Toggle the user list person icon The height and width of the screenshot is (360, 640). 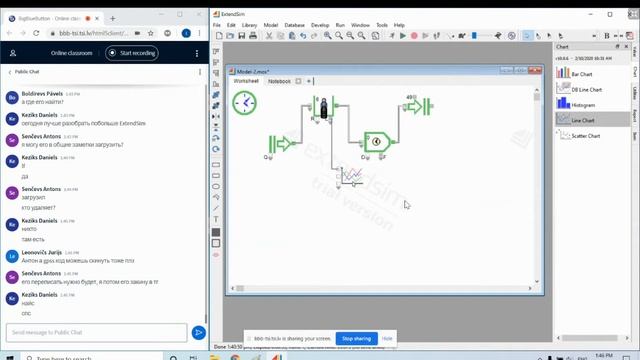tap(13, 53)
